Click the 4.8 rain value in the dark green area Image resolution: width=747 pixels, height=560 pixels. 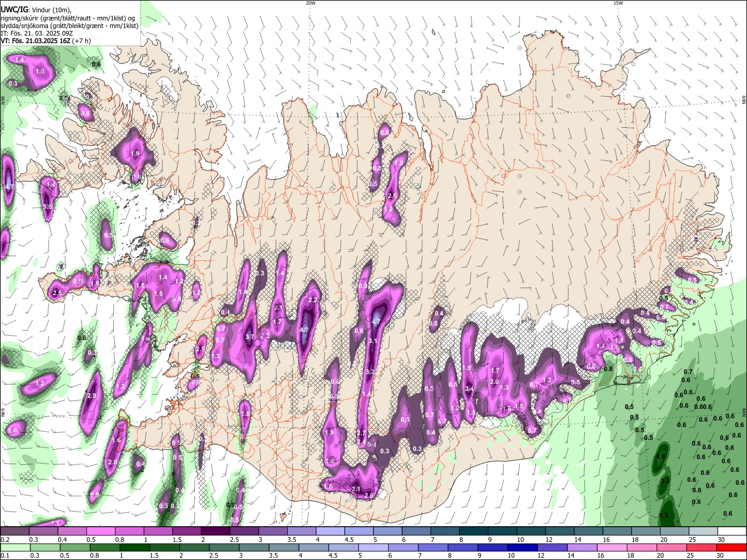pyautogui.click(x=661, y=456)
